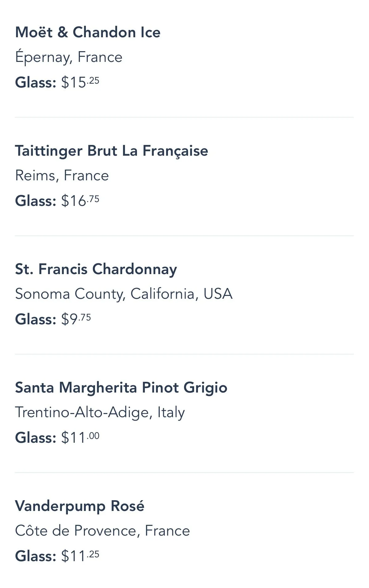Open Santa Margherita Pinot Grigio item
This screenshot has height=588, width=369.
[x=121, y=387]
